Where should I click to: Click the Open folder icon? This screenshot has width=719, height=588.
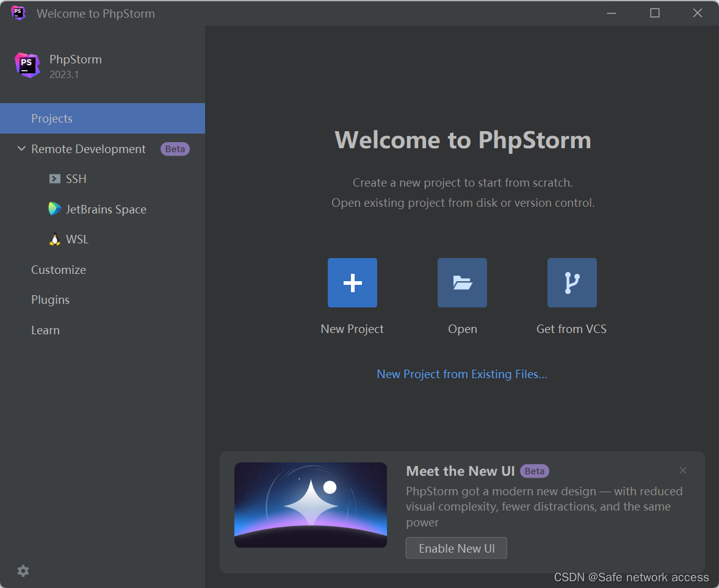[462, 282]
